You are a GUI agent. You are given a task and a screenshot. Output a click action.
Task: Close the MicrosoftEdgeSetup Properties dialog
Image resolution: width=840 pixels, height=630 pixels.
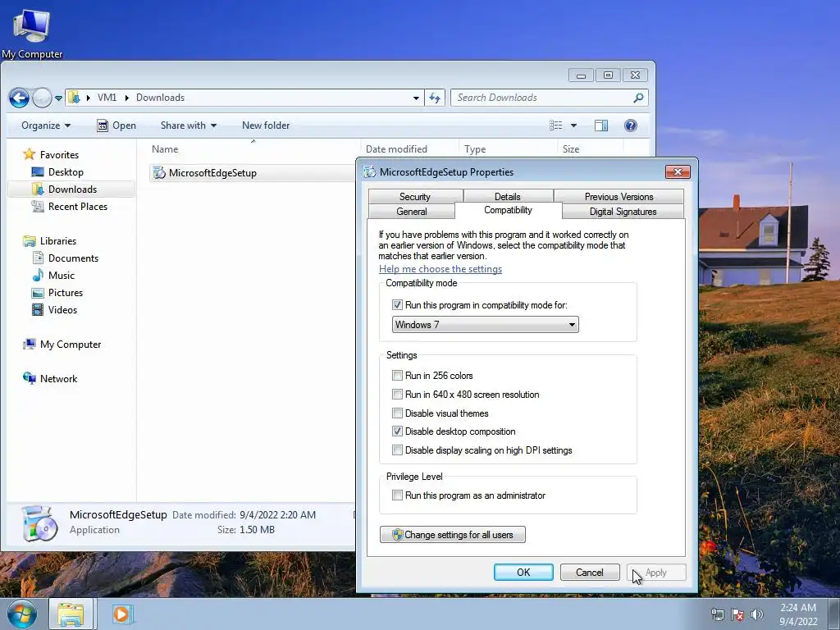678,172
